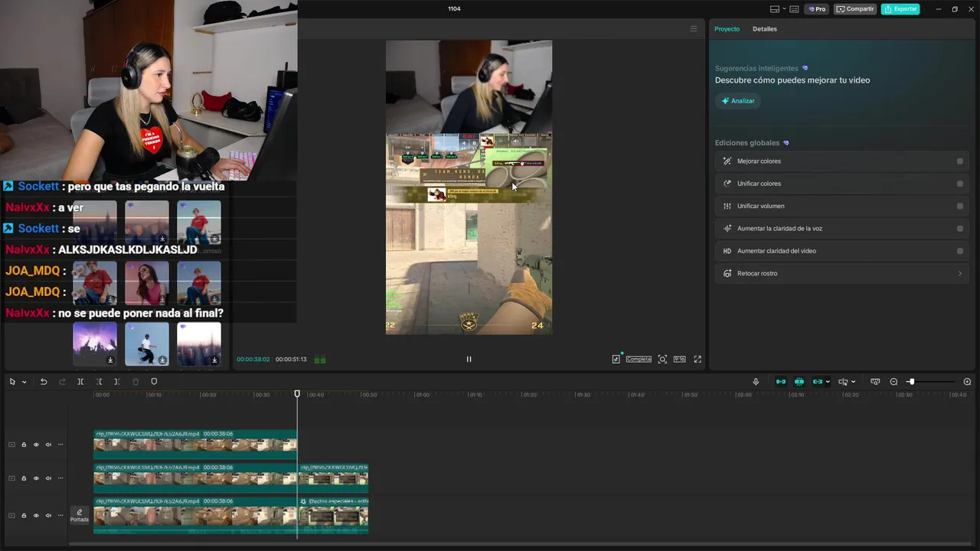Click the current timecode 00:00:38:02
Viewport: 980px width, 551px height.
253,359
